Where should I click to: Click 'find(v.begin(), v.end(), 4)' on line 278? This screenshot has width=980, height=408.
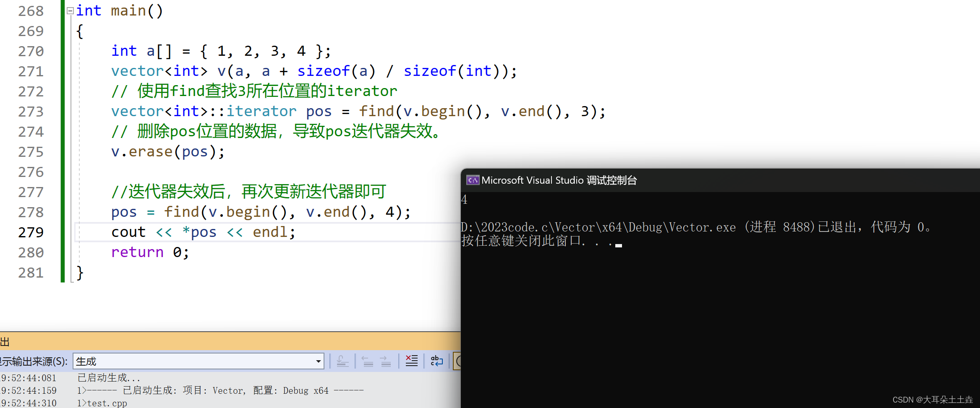click(283, 212)
